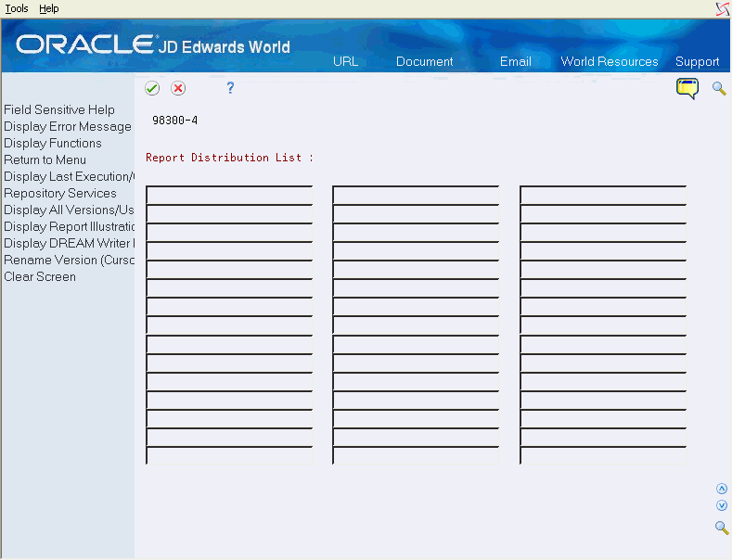Click the scroll down arrow icon
Screen dimensions: 732x560
point(722,505)
